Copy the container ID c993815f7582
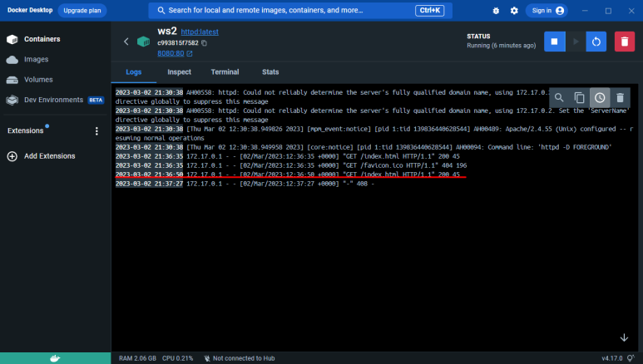This screenshot has height=364, width=643. point(205,43)
